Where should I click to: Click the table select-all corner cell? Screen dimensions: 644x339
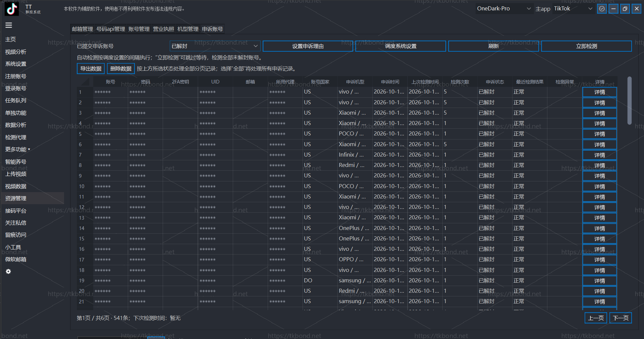tap(85, 82)
